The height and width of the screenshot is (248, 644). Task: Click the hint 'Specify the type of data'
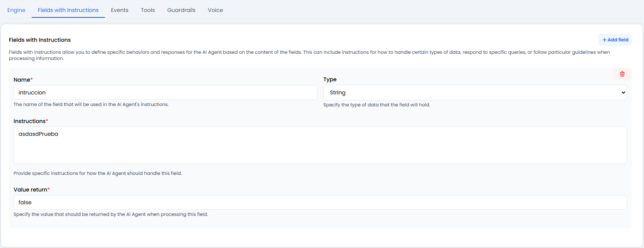pyautogui.click(x=377, y=105)
